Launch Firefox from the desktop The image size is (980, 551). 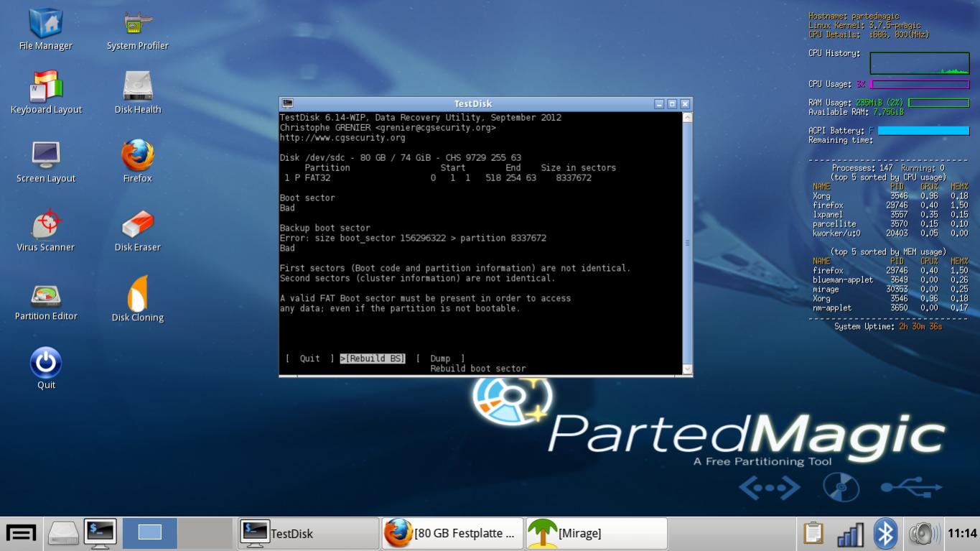pyautogui.click(x=137, y=162)
